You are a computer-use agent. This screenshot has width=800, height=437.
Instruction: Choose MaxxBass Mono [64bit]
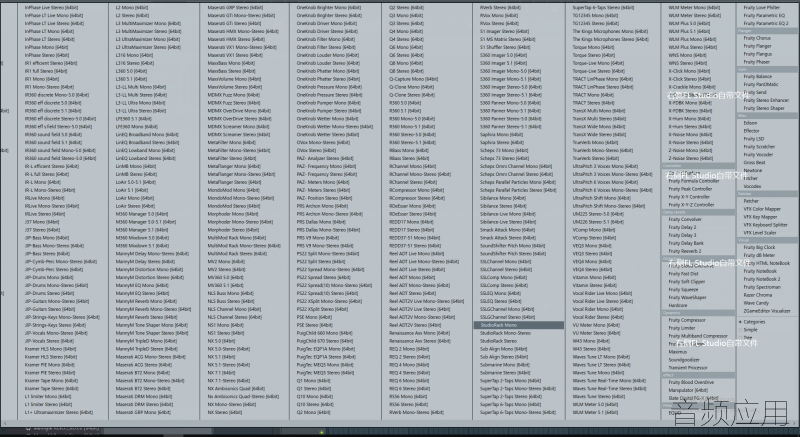pyautogui.click(x=233, y=63)
